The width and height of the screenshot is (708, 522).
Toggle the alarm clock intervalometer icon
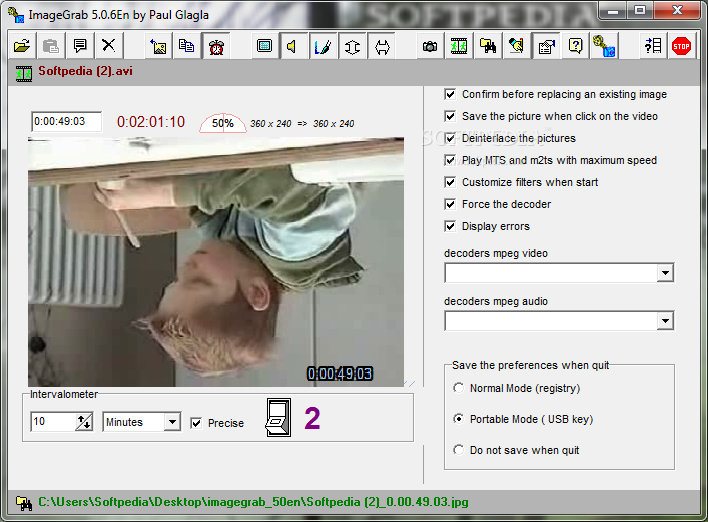216,46
